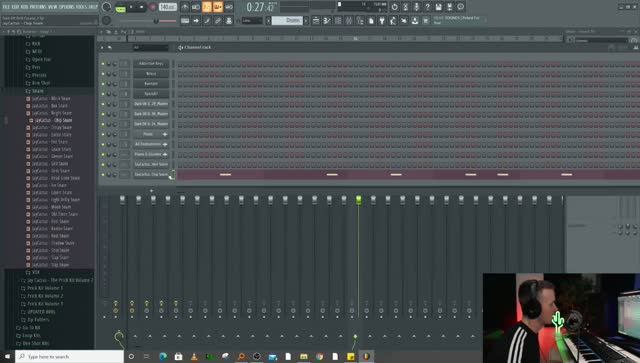This screenshot has width=640, height=363.
Task: Click the piano roll view icon
Action: click(327, 20)
